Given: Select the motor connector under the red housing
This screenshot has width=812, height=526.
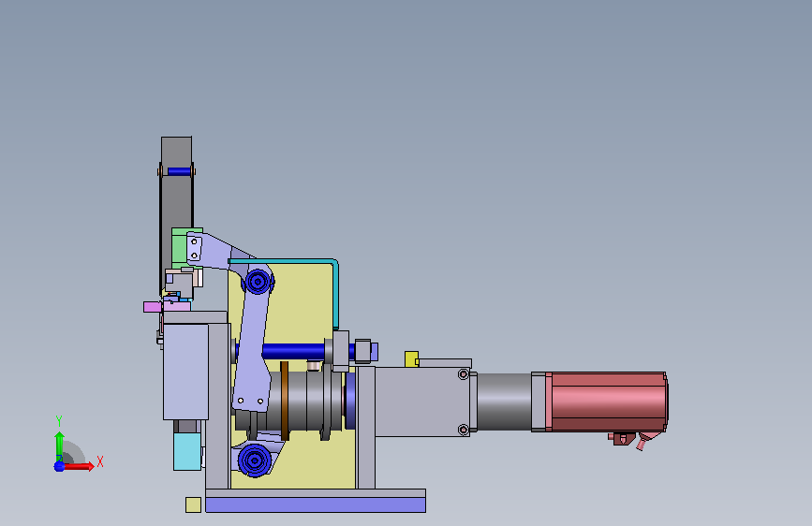Looking at the screenshot, I should pyautogui.click(x=623, y=439).
